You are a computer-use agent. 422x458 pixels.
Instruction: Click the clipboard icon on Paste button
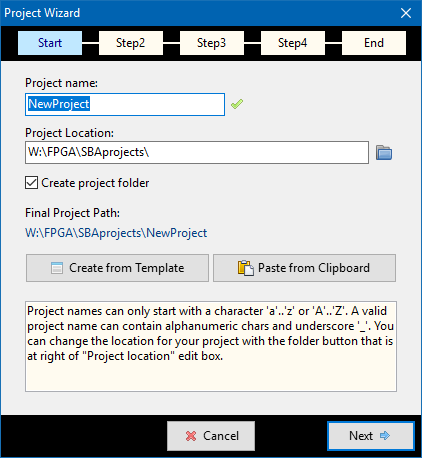pos(246,268)
